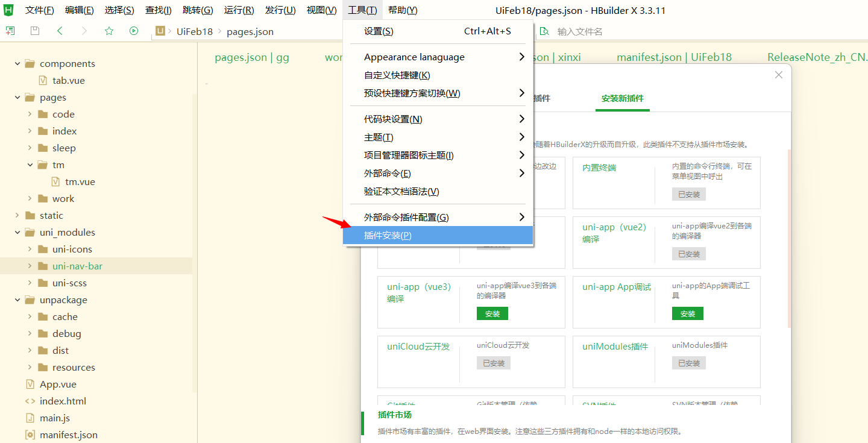Viewport: 868px width, 443px height.
Task: Click the App.vue file icon
Action: tap(30, 384)
